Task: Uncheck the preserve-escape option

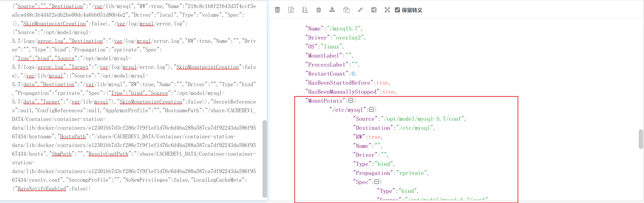Action: [398, 10]
